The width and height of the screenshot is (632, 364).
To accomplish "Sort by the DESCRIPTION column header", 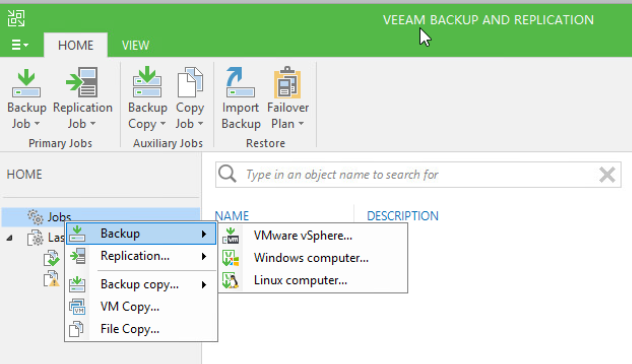I will pyautogui.click(x=402, y=216).
